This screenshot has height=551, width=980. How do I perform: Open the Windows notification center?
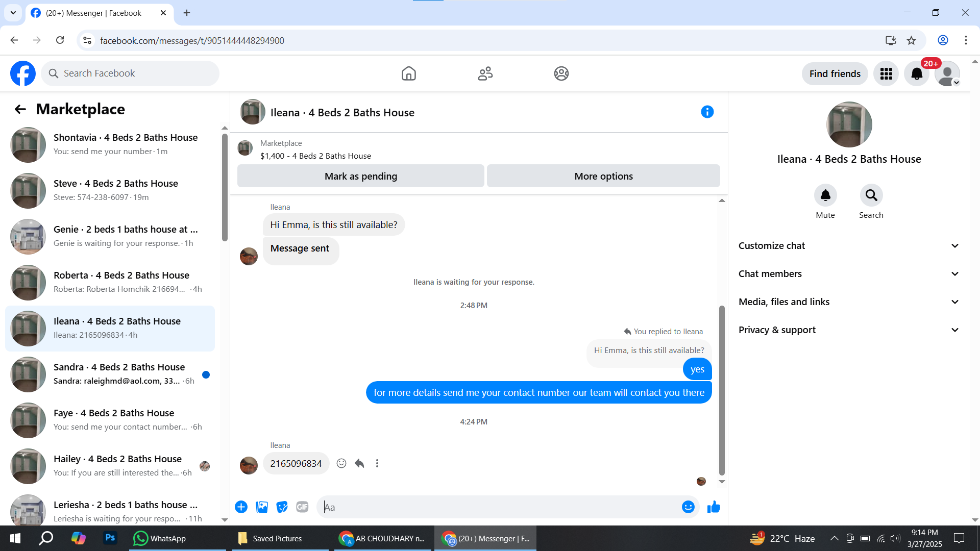(959, 538)
